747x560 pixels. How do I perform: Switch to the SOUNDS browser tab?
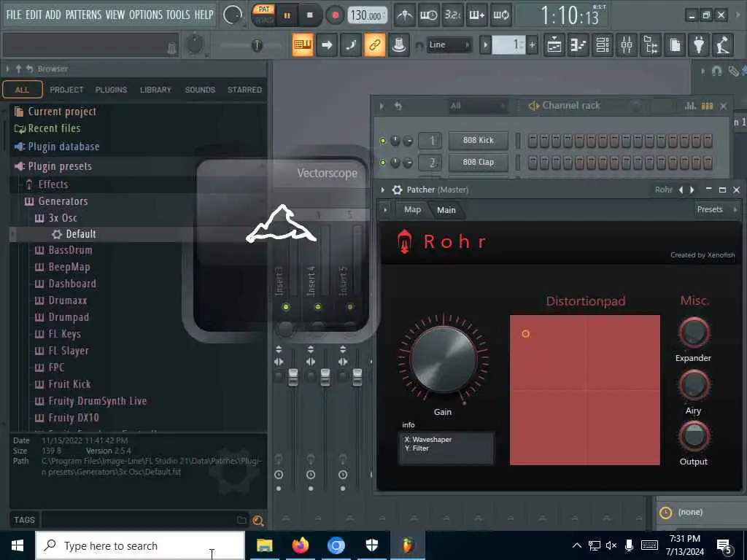pyautogui.click(x=200, y=90)
